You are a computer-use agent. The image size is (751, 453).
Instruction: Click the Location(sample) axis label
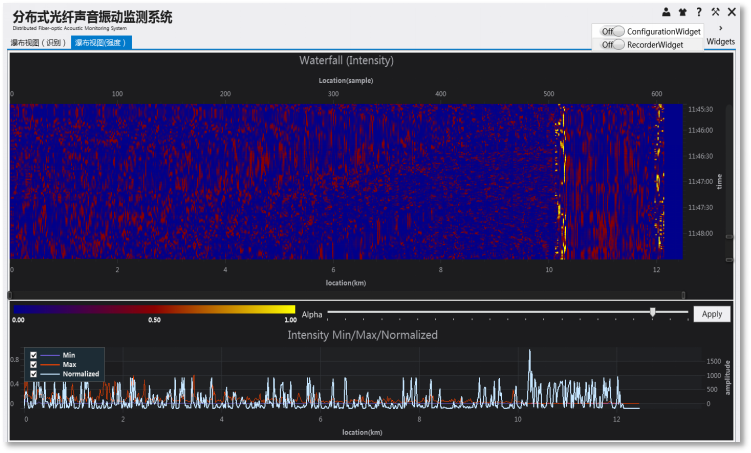click(x=346, y=80)
